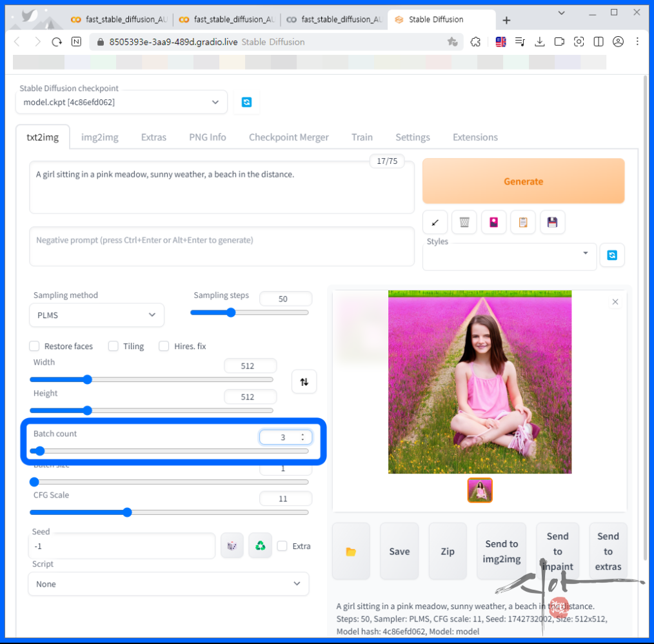
Task: Click the Save button
Action: tap(399, 551)
